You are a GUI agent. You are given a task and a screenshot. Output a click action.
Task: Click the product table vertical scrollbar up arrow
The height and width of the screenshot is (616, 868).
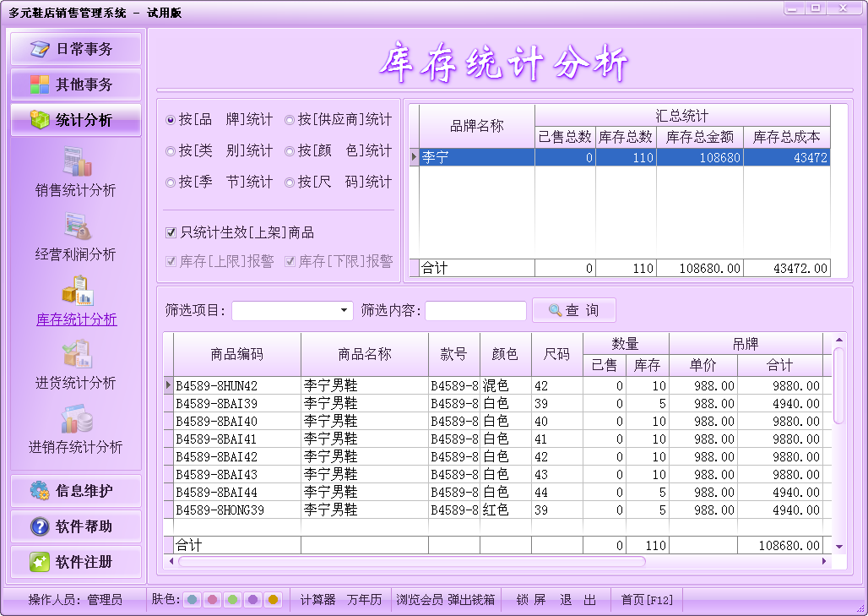coord(839,340)
